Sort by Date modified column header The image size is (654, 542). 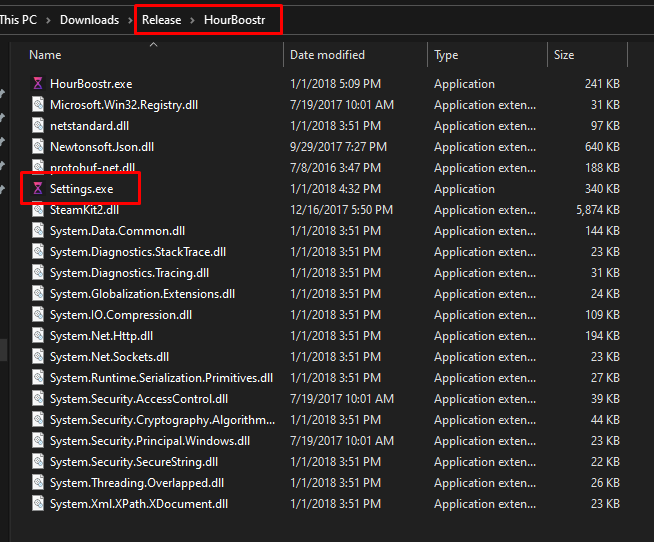tap(327, 55)
